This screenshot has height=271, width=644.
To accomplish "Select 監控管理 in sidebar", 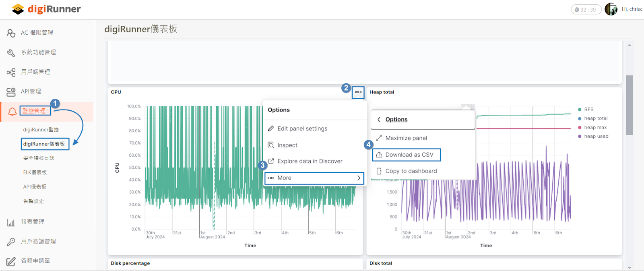I will [x=34, y=111].
